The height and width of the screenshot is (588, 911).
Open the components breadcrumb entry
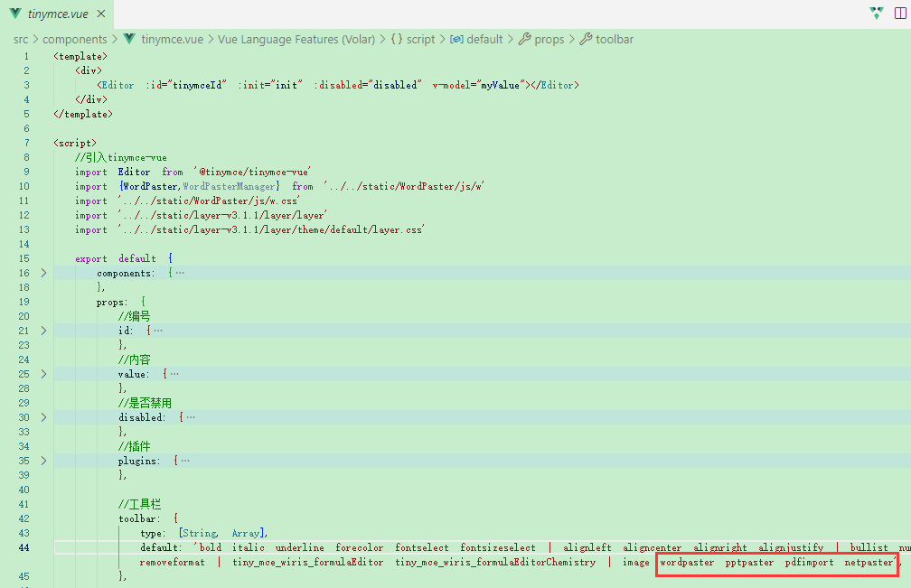pyautogui.click(x=76, y=39)
